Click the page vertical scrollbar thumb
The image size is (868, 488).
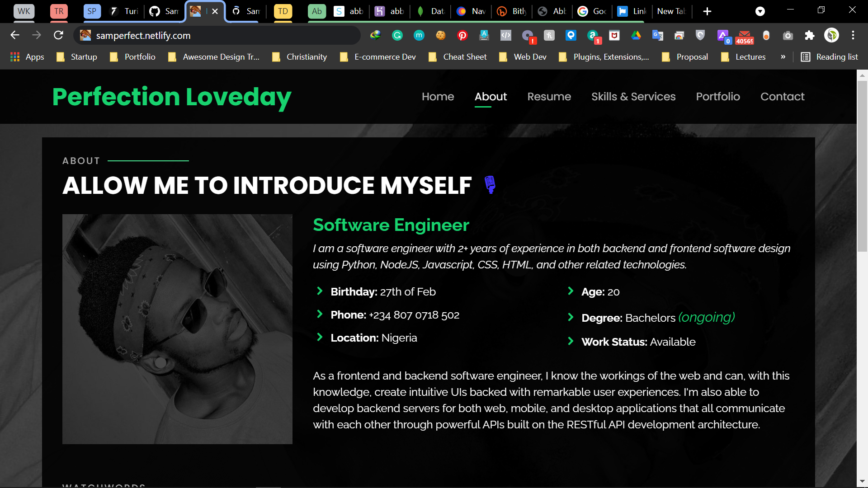click(x=862, y=166)
